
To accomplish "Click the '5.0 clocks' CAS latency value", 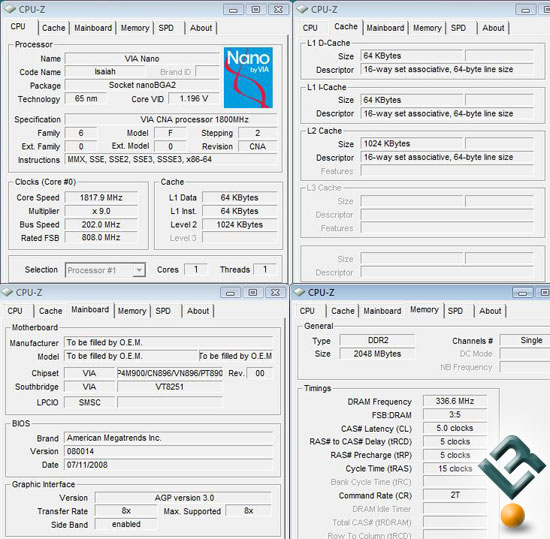I will [455, 428].
